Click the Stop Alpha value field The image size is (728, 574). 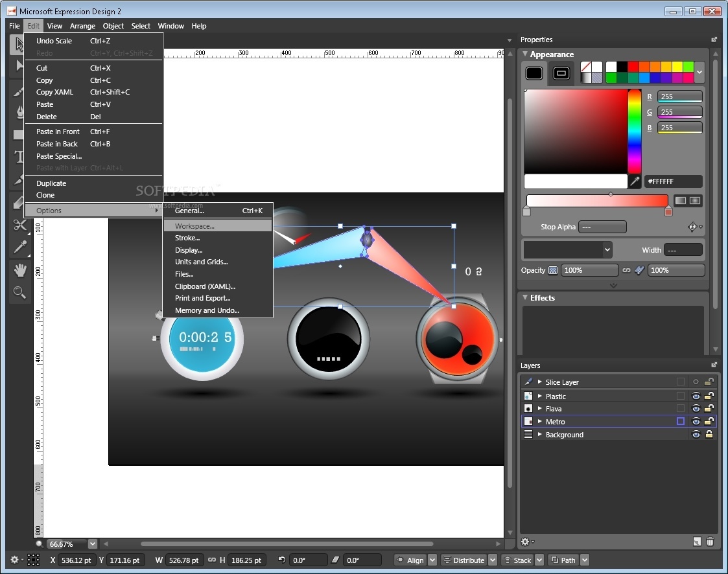[602, 227]
